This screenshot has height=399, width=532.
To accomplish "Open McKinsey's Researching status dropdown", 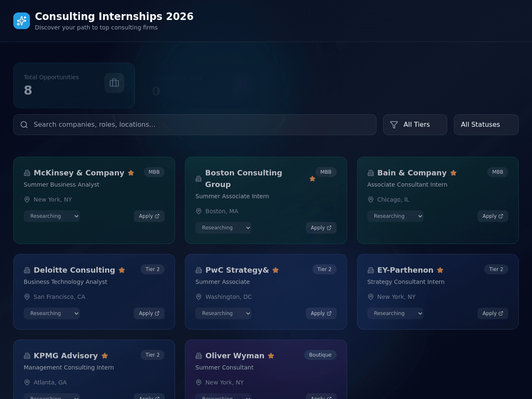I will [52, 216].
